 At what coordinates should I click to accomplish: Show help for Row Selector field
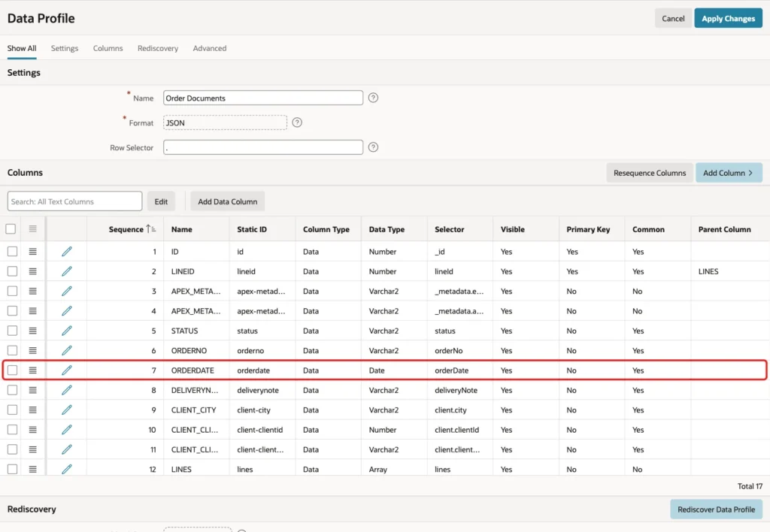pos(373,147)
